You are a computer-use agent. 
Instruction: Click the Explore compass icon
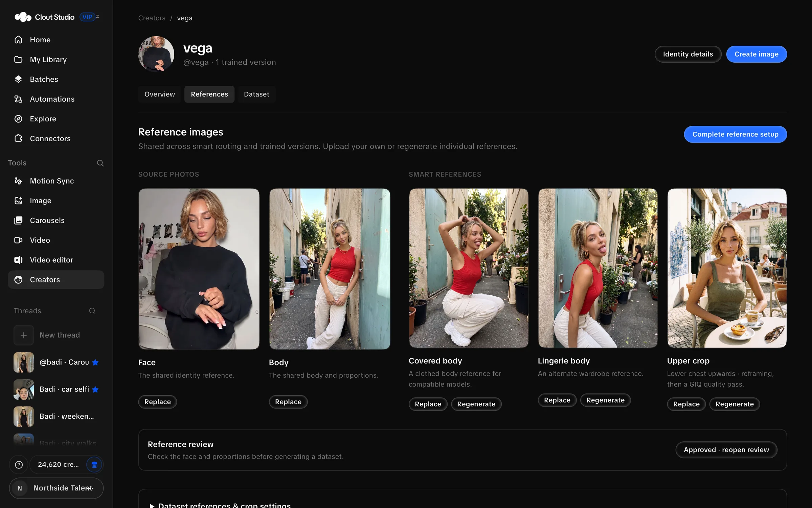tap(18, 119)
